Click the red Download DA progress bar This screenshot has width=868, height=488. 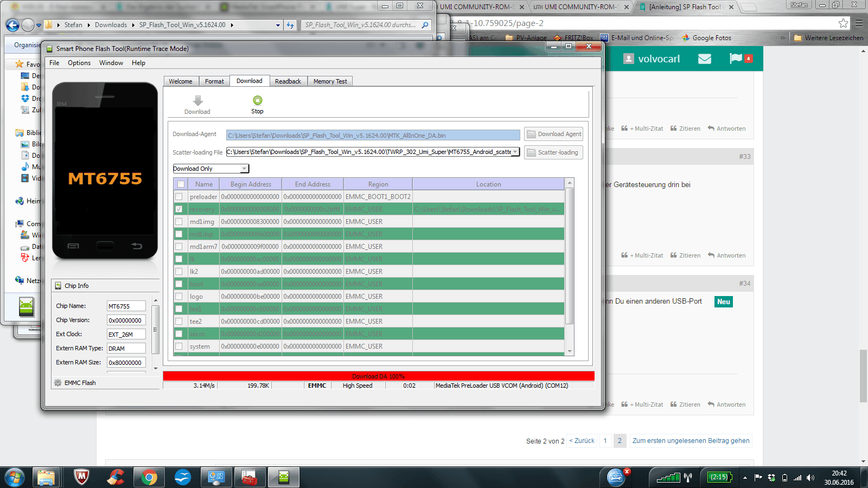pyautogui.click(x=379, y=376)
